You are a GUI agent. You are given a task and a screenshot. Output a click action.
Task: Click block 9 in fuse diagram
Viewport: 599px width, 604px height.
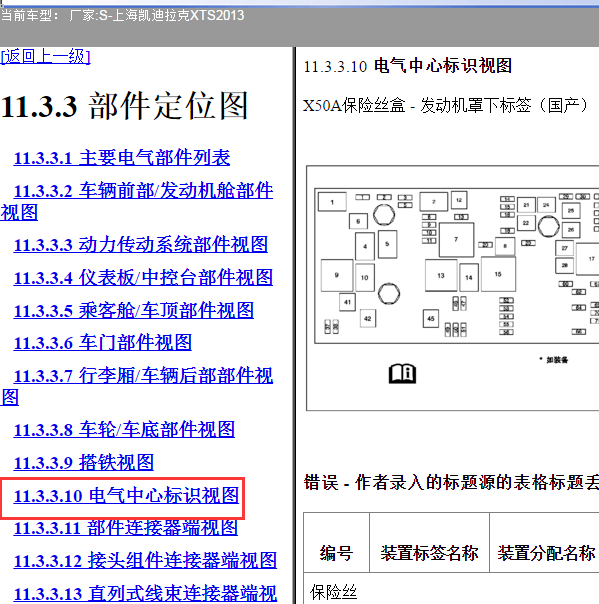pyautogui.click(x=337, y=275)
